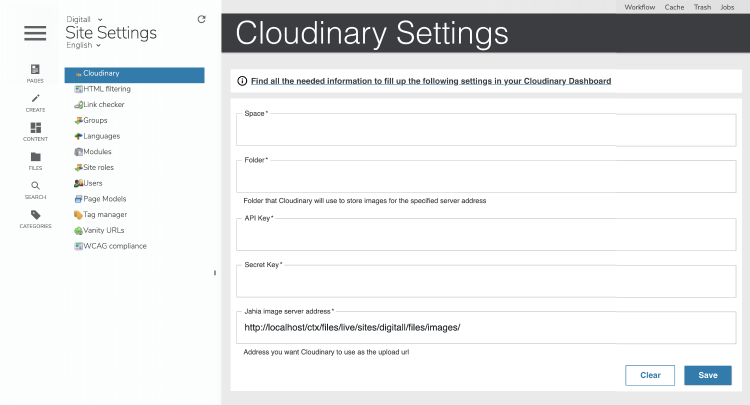Open Languages settings label
Image resolution: width=750 pixels, height=405 pixels.
coord(101,136)
